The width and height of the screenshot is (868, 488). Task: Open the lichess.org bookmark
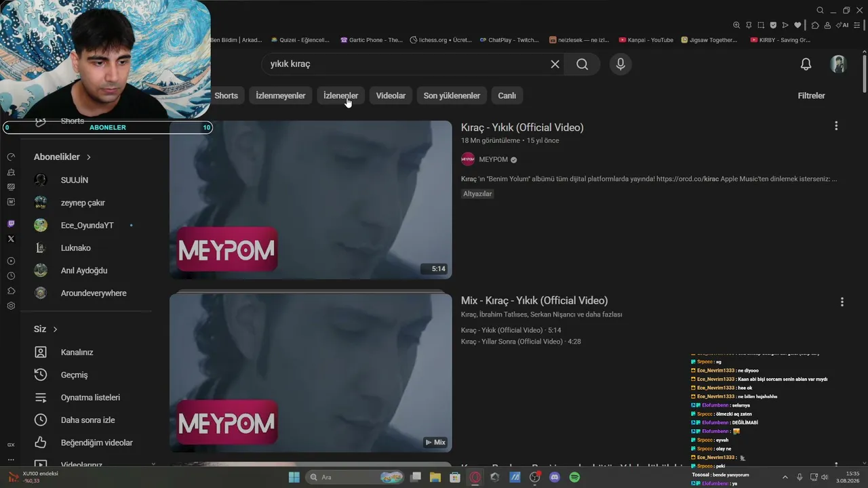tap(441, 40)
